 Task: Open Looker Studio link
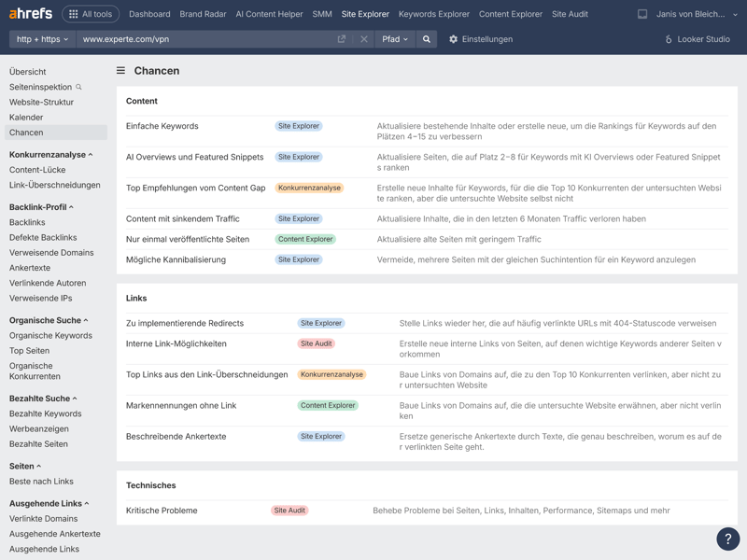click(x=698, y=39)
